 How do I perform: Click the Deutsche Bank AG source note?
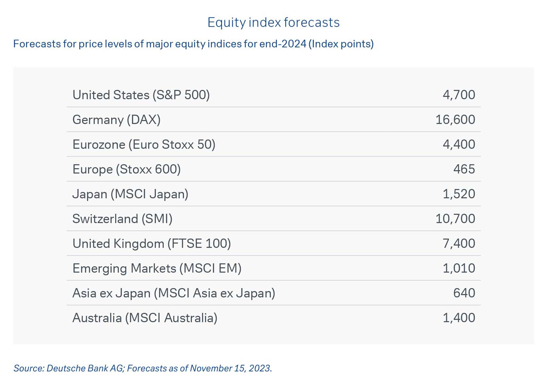(143, 368)
